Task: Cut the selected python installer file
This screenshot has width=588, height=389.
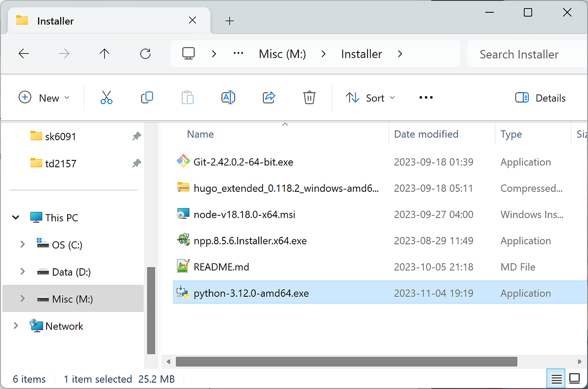Action: coord(106,98)
